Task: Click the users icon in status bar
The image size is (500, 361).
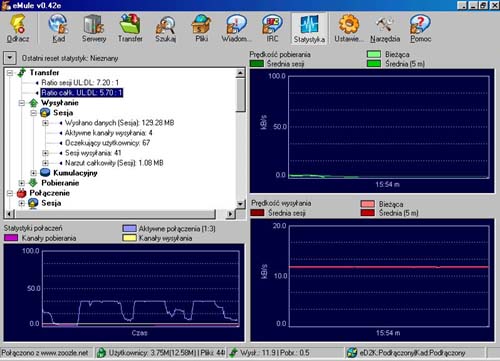Action: point(101,353)
